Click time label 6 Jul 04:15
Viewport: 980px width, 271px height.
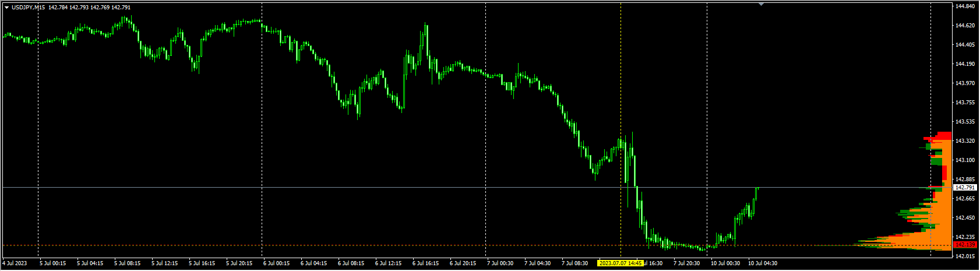(x=313, y=263)
